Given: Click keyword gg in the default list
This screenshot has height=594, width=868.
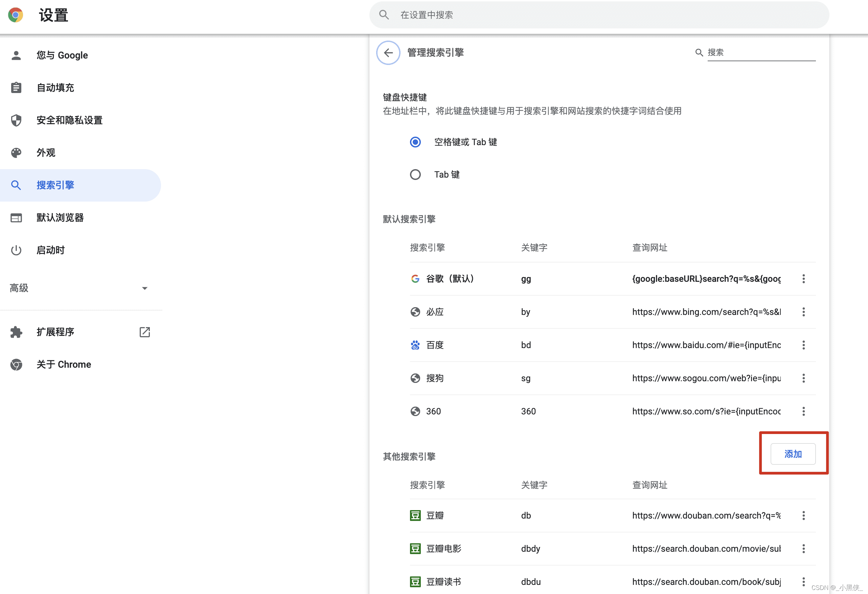Looking at the screenshot, I should pos(526,279).
